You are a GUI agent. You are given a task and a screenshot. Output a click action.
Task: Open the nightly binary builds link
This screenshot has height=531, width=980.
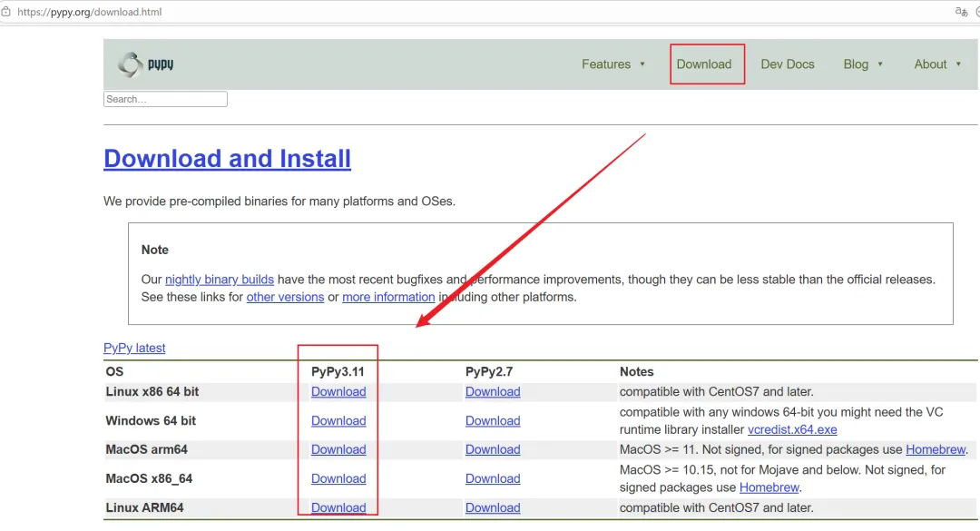click(x=220, y=280)
